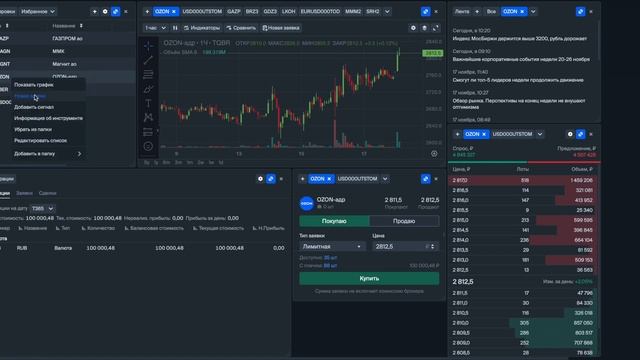Switch to the Сделки tab

click(x=47, y=193)
